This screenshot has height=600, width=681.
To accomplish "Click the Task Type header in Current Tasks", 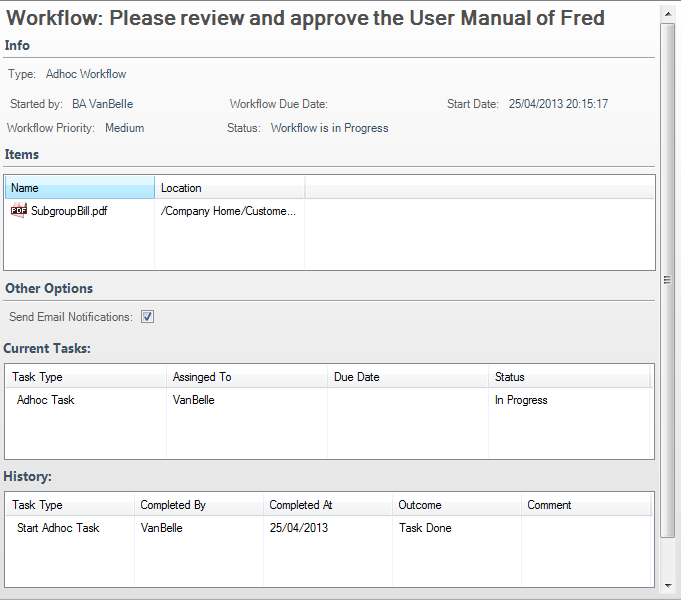I will (85, 377).
